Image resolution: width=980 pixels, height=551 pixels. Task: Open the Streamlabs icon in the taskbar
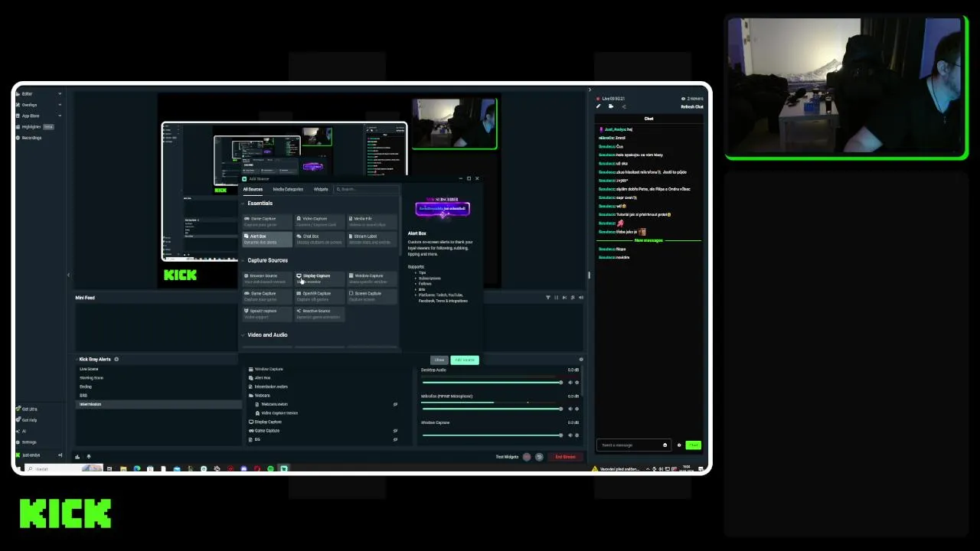283,468
